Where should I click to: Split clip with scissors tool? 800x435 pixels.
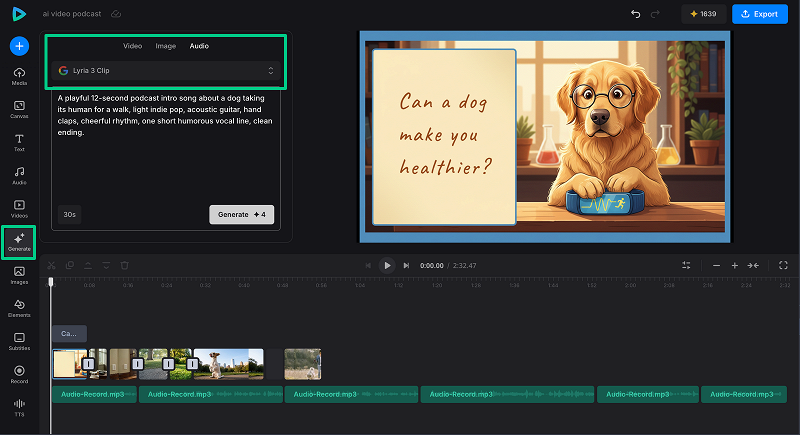pos(52,265)
